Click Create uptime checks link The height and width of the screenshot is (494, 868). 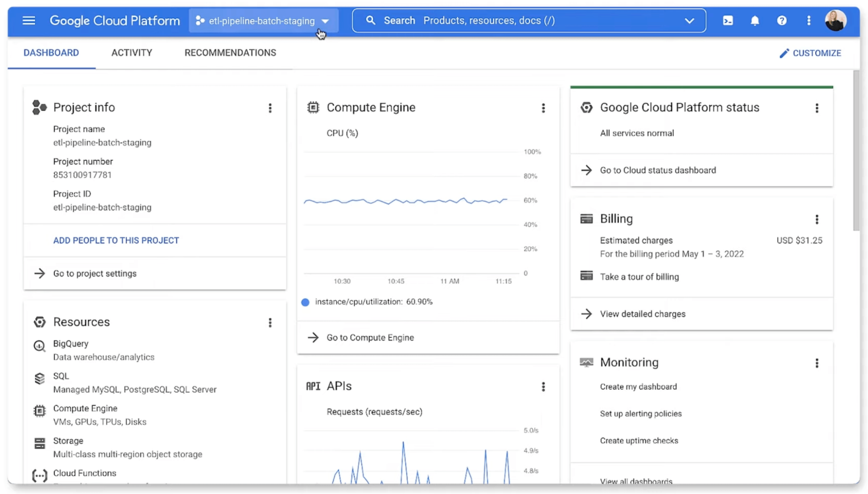coord(639,440)
